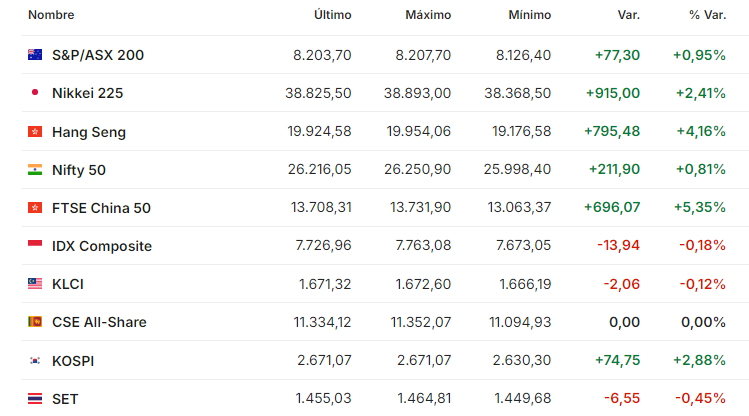Sort by the Último column header
This screenshot has height=416, width=749.
click(x=332, y=15)
